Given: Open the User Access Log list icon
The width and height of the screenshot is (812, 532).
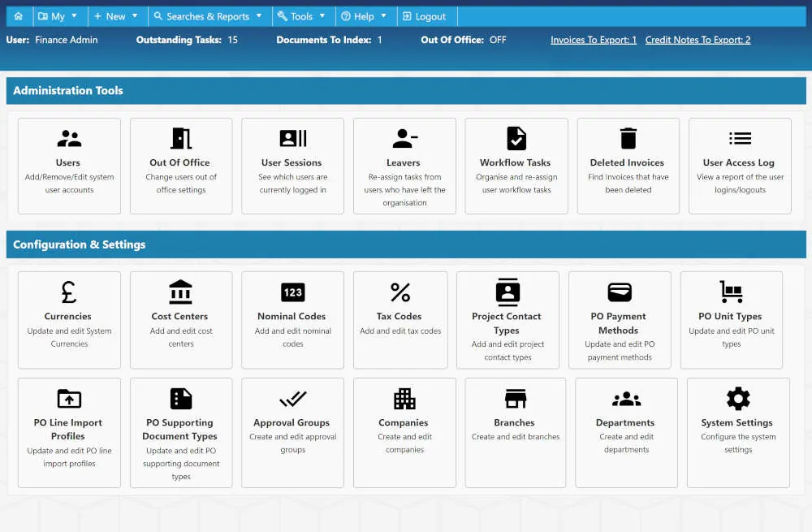Looking at the screenshot, I should pos(740,138).
